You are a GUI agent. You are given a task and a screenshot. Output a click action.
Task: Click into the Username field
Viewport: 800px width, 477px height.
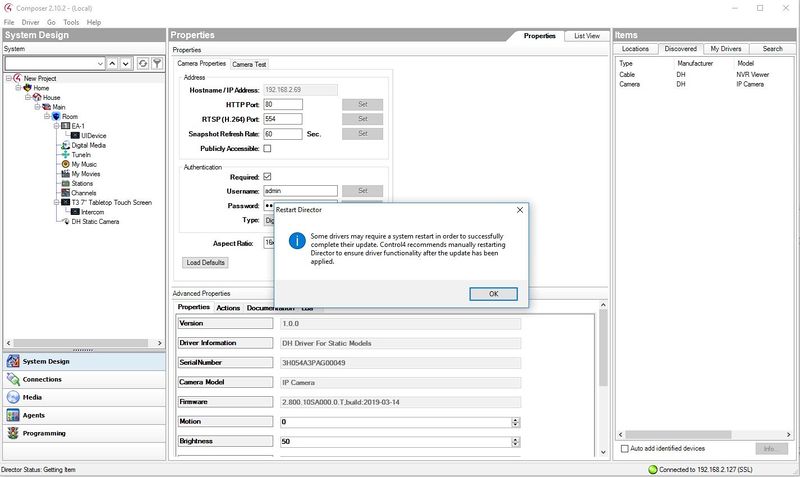click(x=300, y=191)
